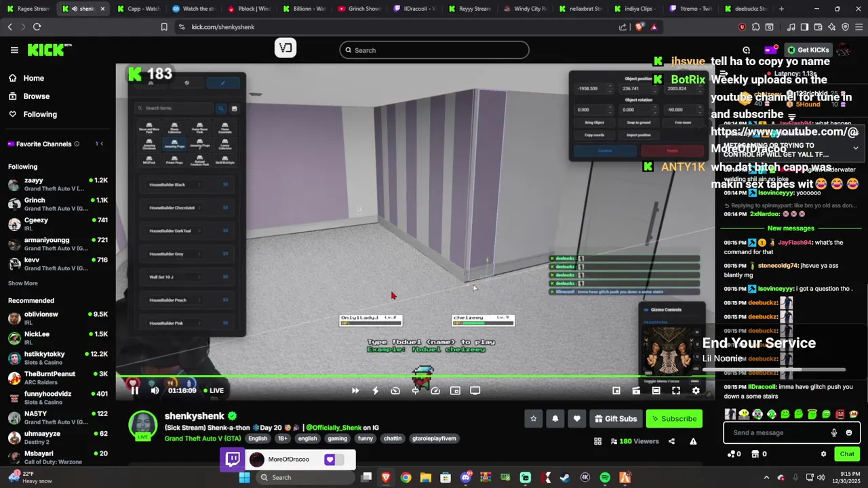Open the Brave wallet icon in toolbar
The height and width of the screenshot is (488, 868).
tap(818, 26)
